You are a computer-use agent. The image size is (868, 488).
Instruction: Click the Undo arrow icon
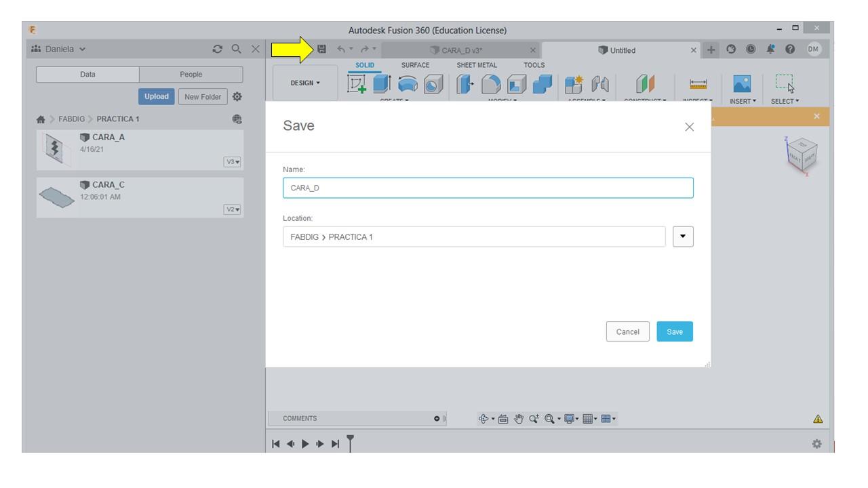tap(342, 49)
